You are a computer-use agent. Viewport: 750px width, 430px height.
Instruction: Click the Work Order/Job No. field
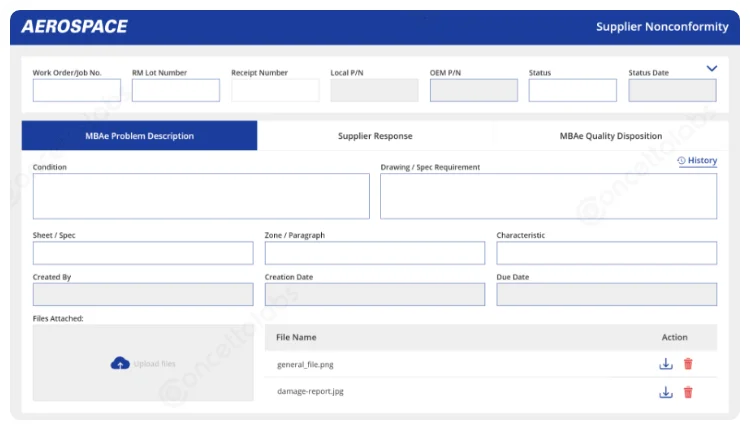click(x=77, y=91)
